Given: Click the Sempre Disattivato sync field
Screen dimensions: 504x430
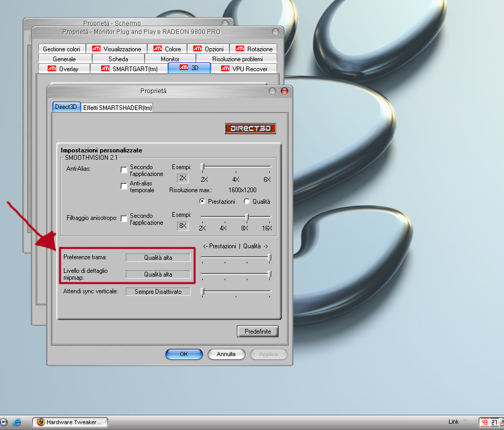Looking at the screenshot, I should pos(158,292).
